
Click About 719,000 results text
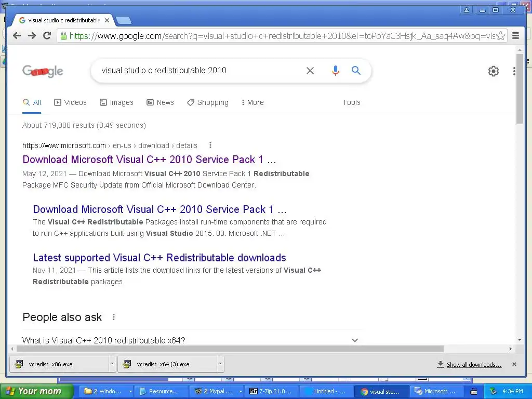point(84,125)
